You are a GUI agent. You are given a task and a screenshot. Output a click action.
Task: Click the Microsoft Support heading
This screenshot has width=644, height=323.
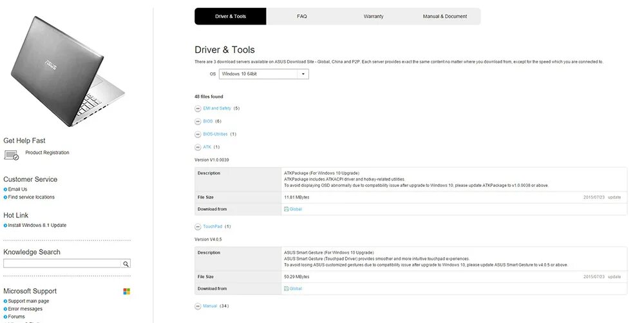[x=30, y=291]
